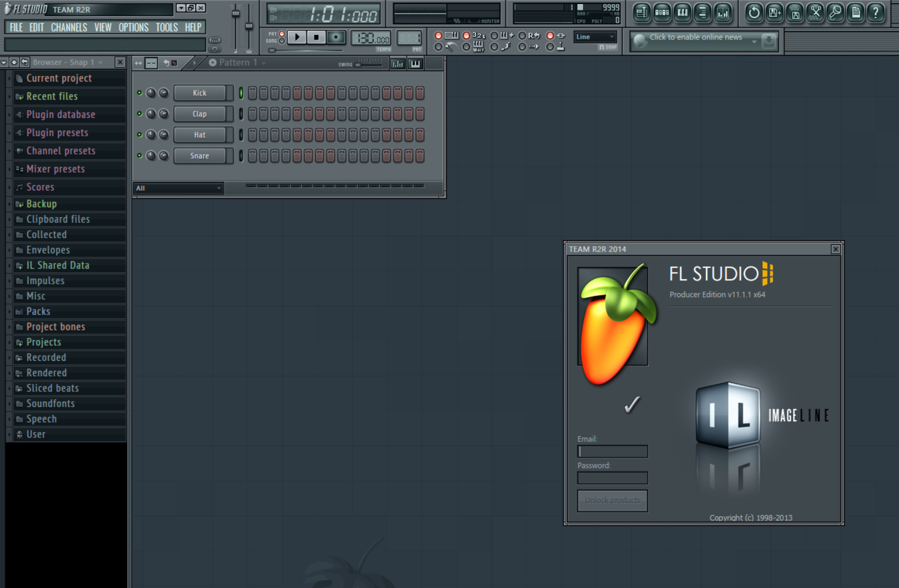This screenshot has height=588, width=899.
Task: Expand the Current project browser folder
Action: tap(9, 78)
